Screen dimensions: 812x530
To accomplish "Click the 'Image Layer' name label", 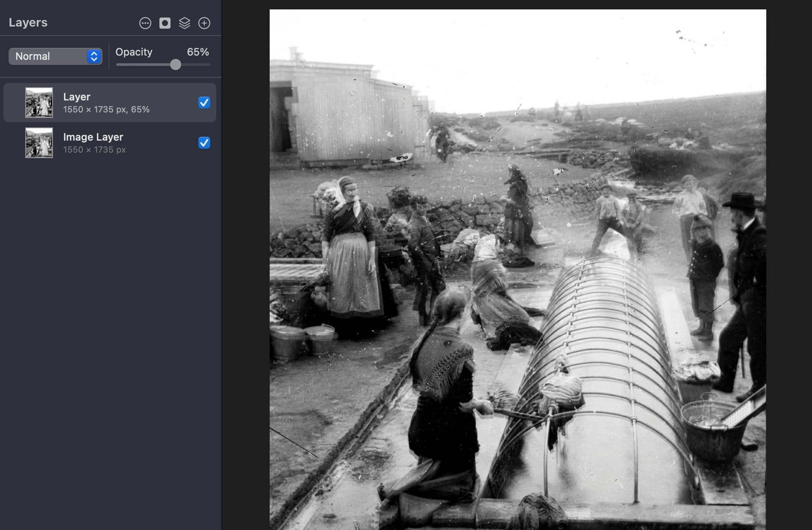I will click(x=93, y=137).
